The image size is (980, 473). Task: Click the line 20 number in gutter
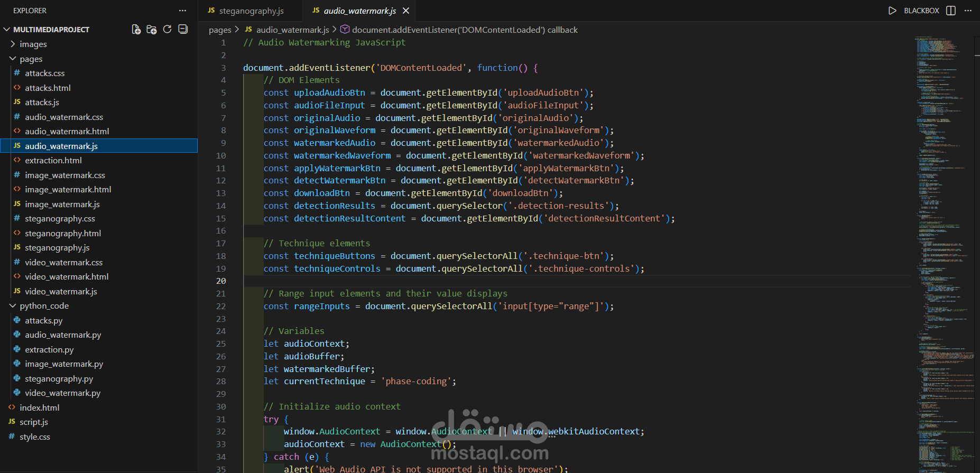[x=221, y=281]
